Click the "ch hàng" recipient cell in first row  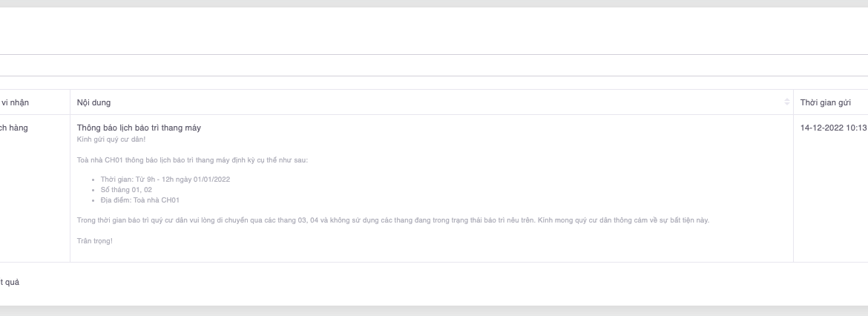(x=14, y=128)
